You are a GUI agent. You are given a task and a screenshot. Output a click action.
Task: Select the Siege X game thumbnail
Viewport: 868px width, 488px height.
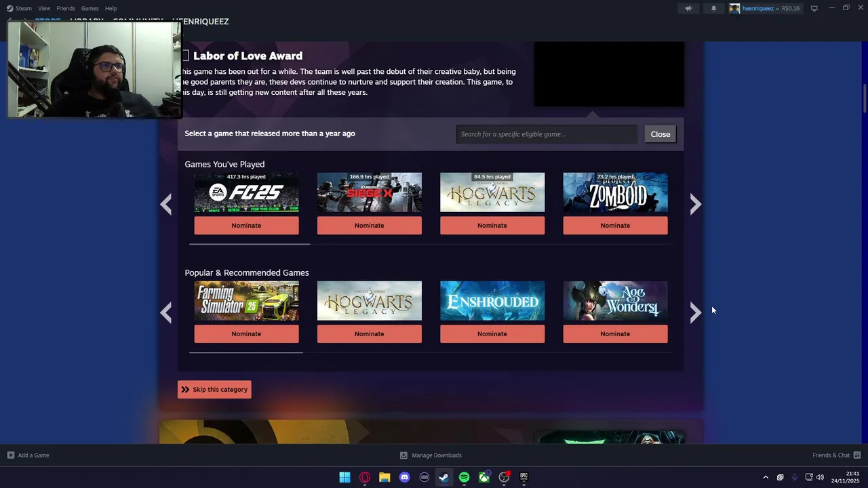click(369, 192)
